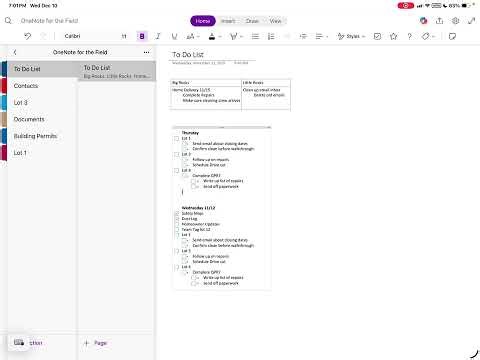Image resolution: width=480 pixels, height=360 pixels.
Task: Check the first Lot 1 box under Thursday
Action: click(176, 138)
